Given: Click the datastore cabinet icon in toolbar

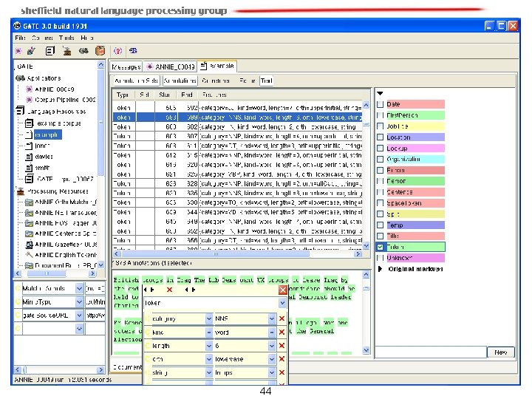Looking at the screenshot, I should pyautogui.click(x=100, y=51).
